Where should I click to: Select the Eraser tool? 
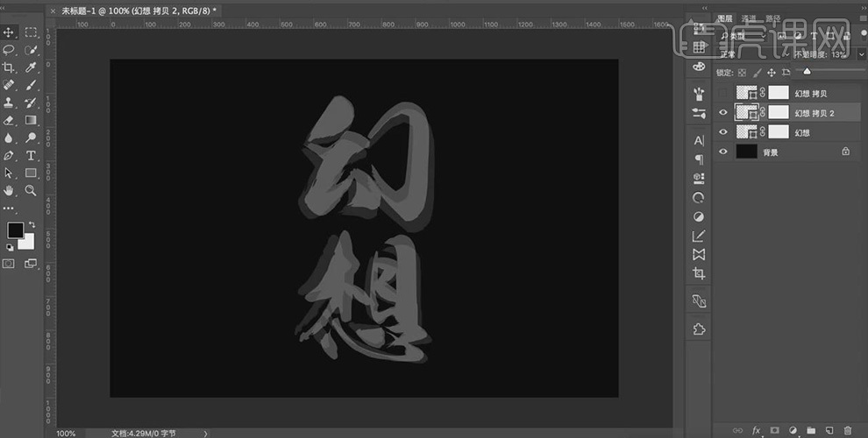pyautogui.click(x=8, y=120)
